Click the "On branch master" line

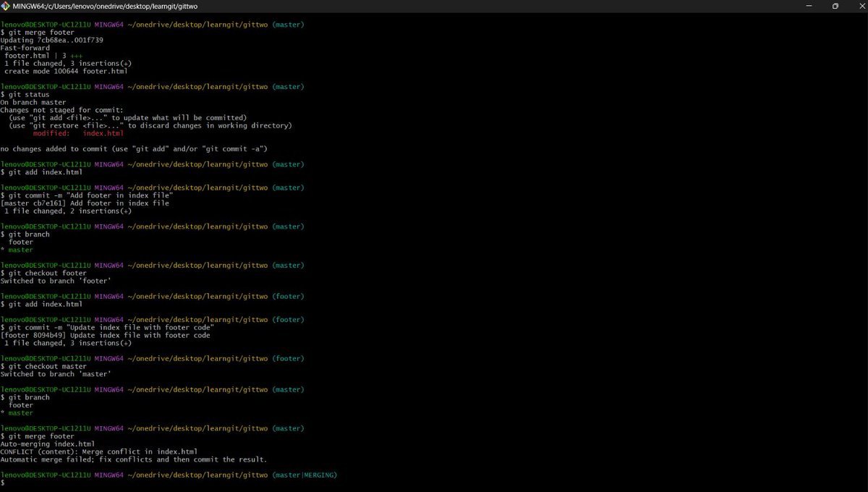coord(33,102)
